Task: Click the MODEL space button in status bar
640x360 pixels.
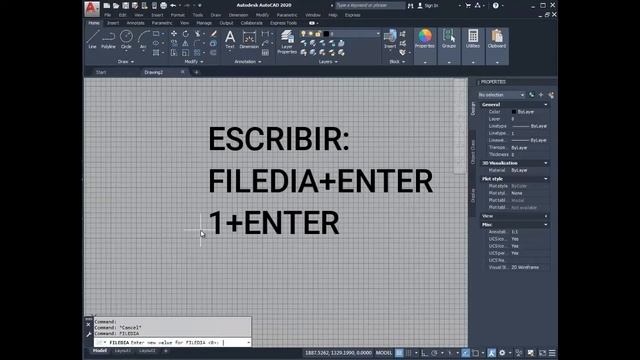Action: pyautogui.click(x=384, y=353)
